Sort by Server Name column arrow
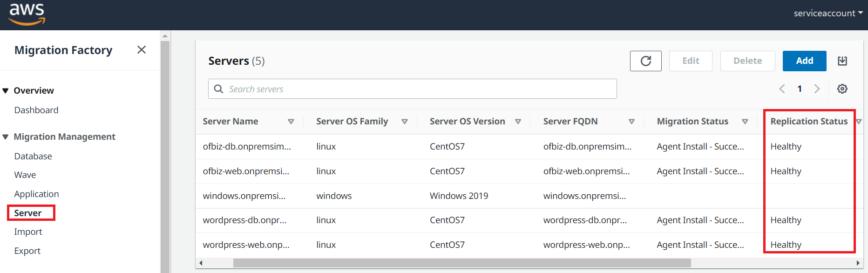The width and height of the screenshot is (868, 273). coord(291,122)
